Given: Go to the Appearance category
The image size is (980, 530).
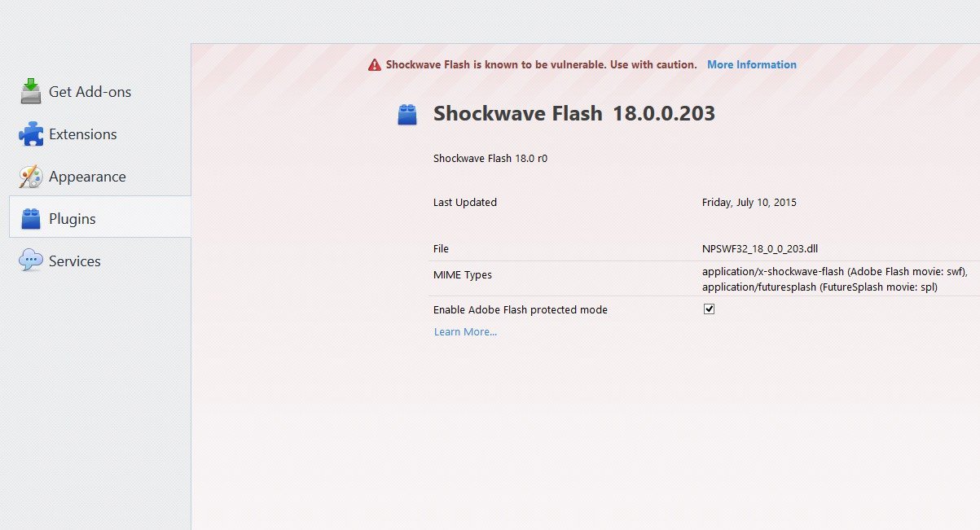Looking at the screenshot, I should pos(87,177).
